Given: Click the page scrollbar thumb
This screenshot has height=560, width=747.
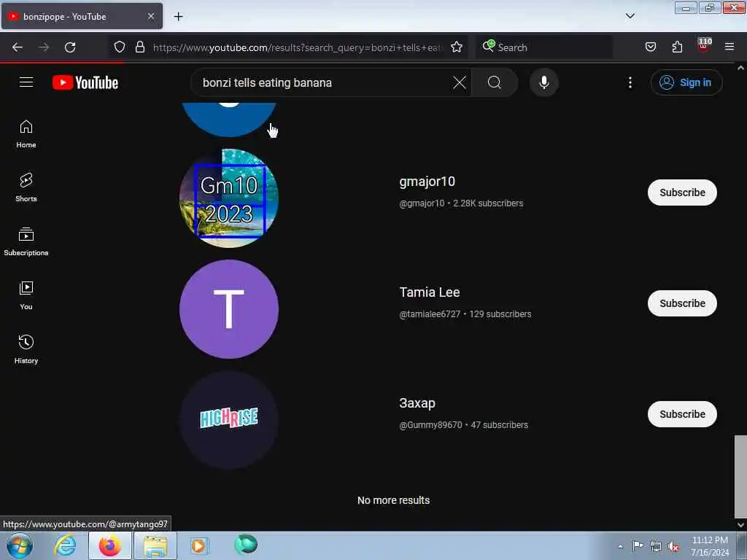Looking at the screenshot, I should click(740, 476).
